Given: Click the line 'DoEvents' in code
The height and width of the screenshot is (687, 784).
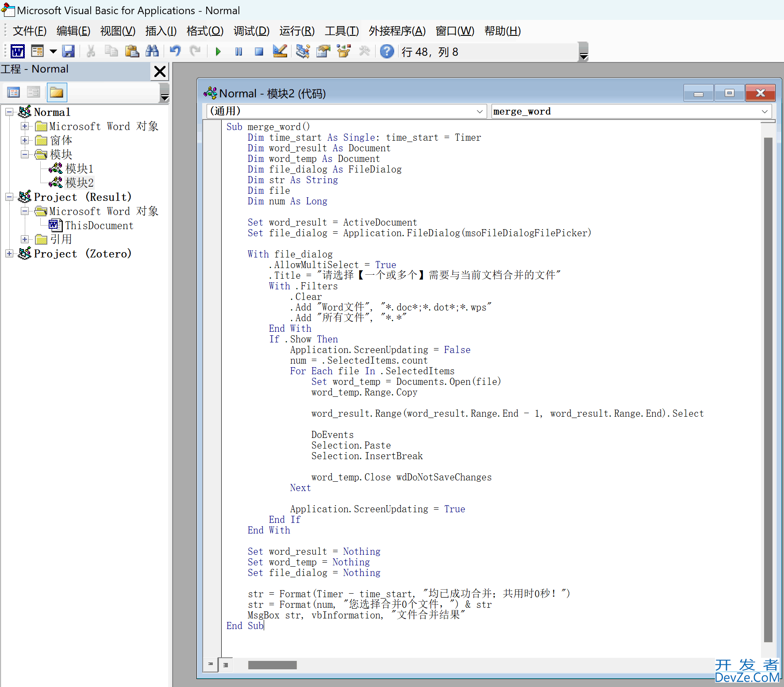Looking at the screenshot, I should (332, 435).
